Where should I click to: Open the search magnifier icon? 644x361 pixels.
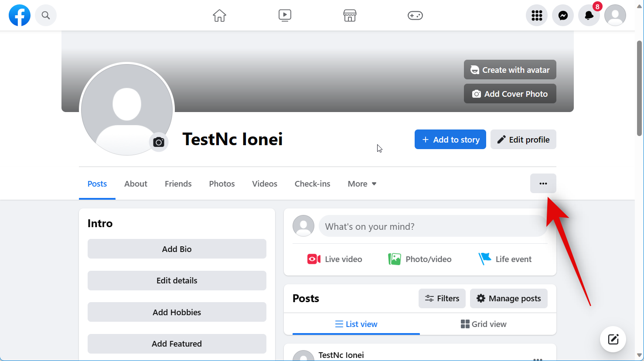(x=46, y=15)
